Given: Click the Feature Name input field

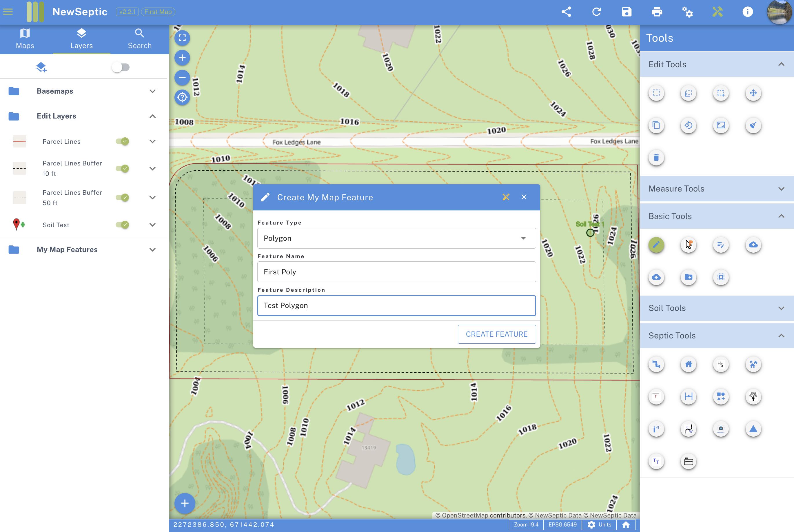Looking at the screenshot, I should (396, 272).
